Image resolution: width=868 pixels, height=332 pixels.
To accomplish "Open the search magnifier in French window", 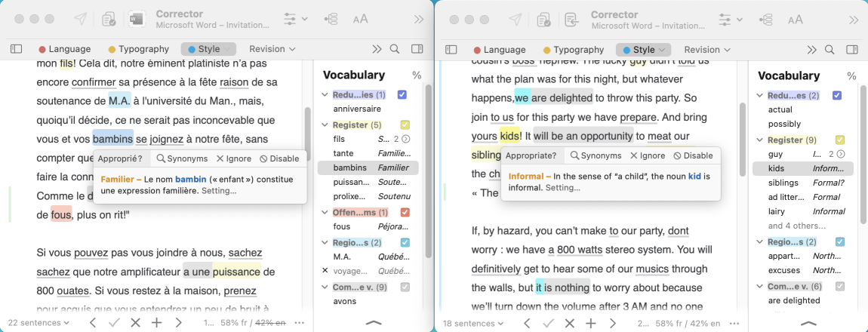I will pyautogui.click(x=395, y=49).
